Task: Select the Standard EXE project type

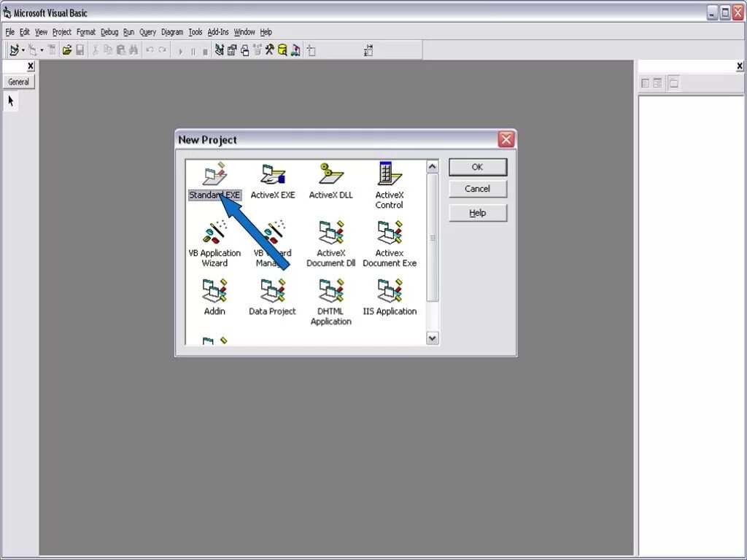Action: (x=214, y=181)
